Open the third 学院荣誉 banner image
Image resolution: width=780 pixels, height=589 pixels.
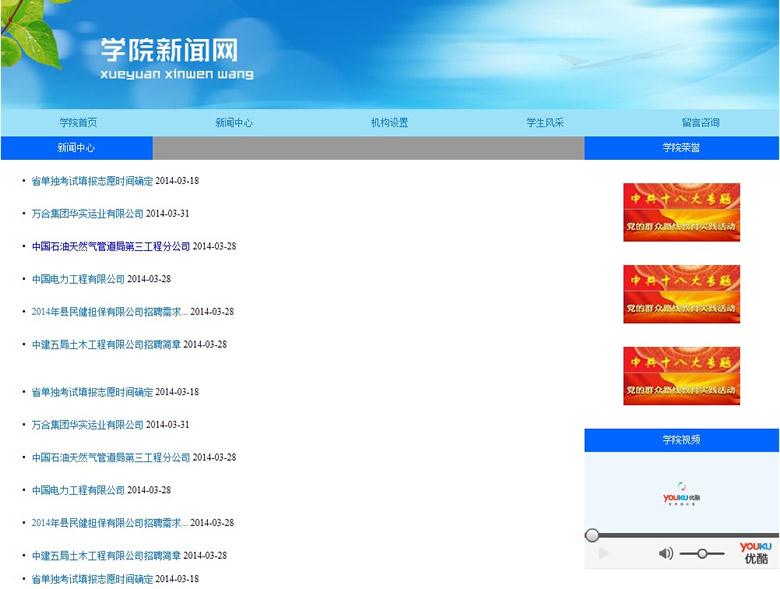681,376
